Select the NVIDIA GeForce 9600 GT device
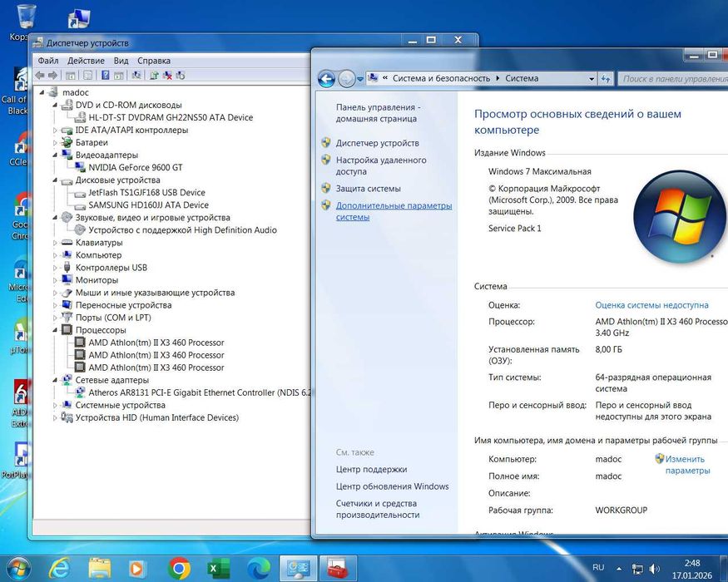Viewport: 728px width, 582px height. click(x=136, y=168)
